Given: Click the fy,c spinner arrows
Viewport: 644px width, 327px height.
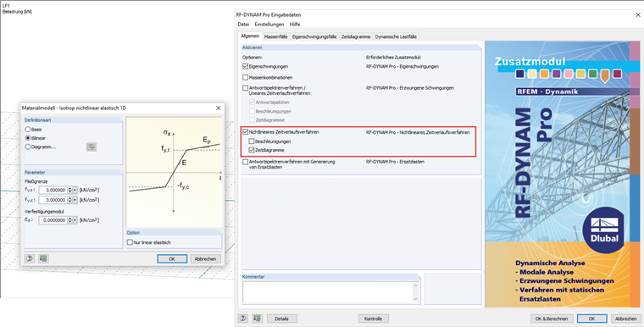Looking at the screenshot, I should (x=69, y=200).
